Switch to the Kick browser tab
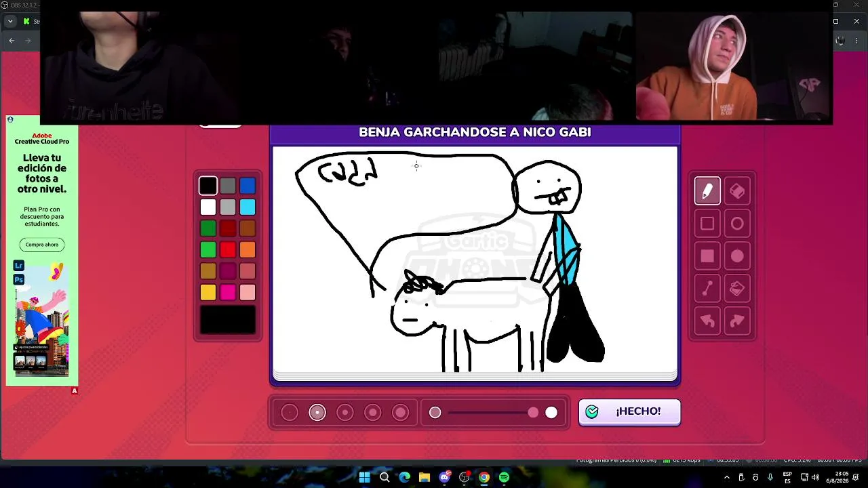This screenshot has height=488, width=868. (x=31, y=21)
